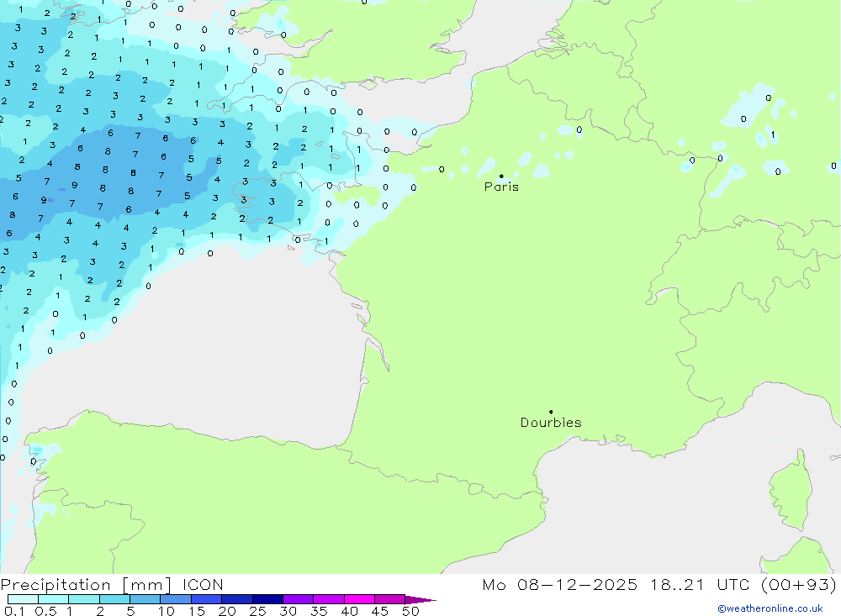Click the Precipitation [mm] ICON title
The image size is (841, 616).
coord(112,585)
